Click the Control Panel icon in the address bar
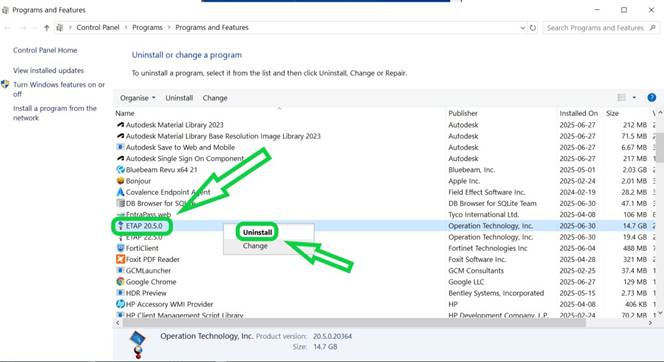This screenshot has height=362, width=664. coord(60,28)
